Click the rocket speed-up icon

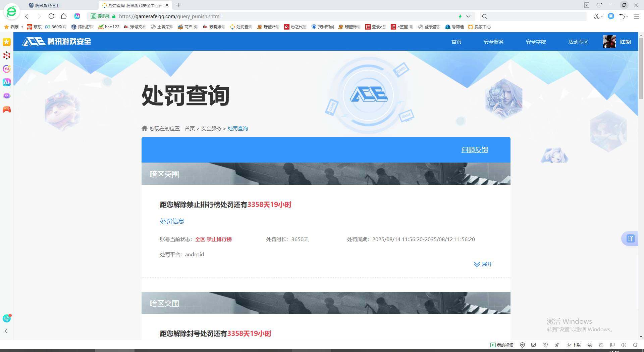556,345
